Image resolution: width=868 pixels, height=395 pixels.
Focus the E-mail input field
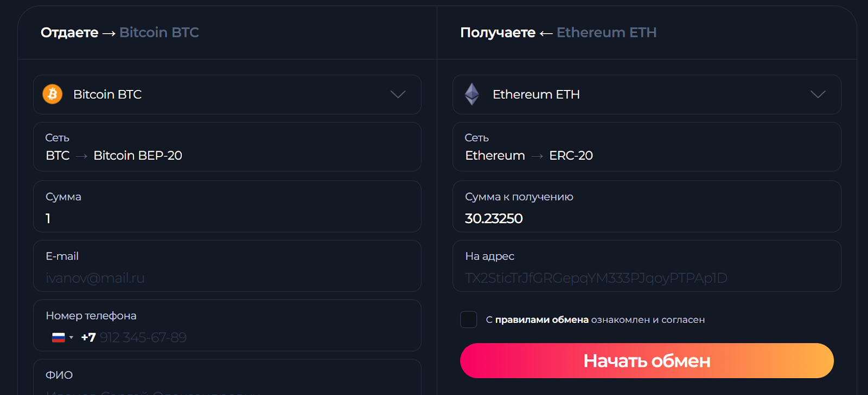click(x=227, y=278)
